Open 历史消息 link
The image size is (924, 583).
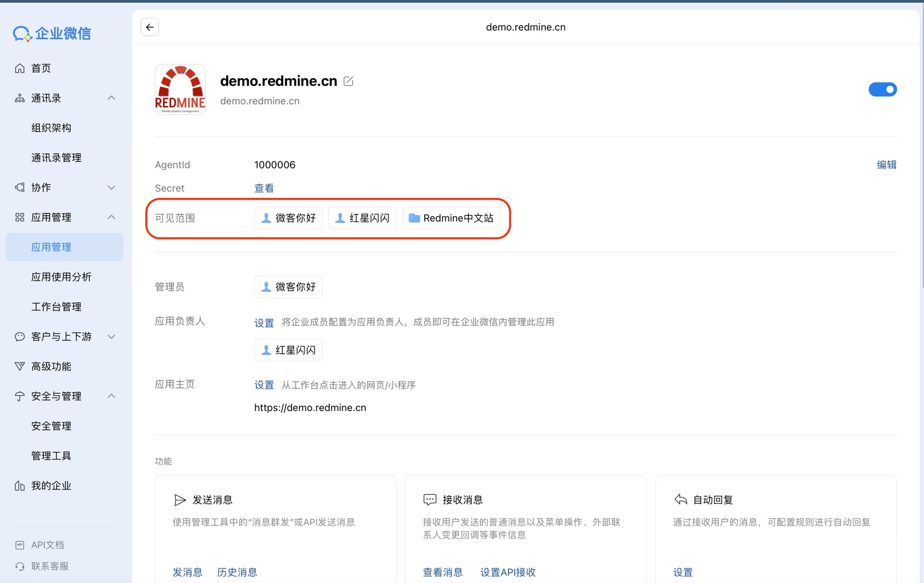pyautogui.click(x=237, y=572)
